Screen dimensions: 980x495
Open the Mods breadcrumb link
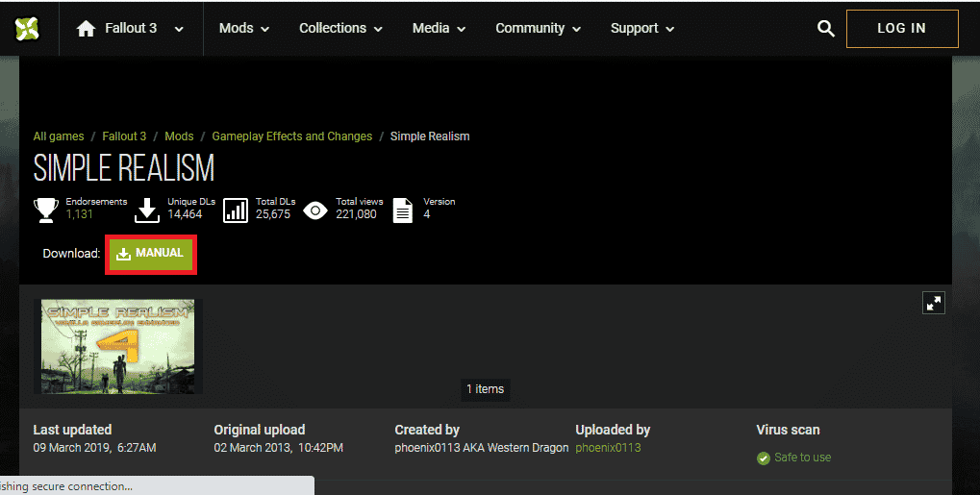pos(180,136)
